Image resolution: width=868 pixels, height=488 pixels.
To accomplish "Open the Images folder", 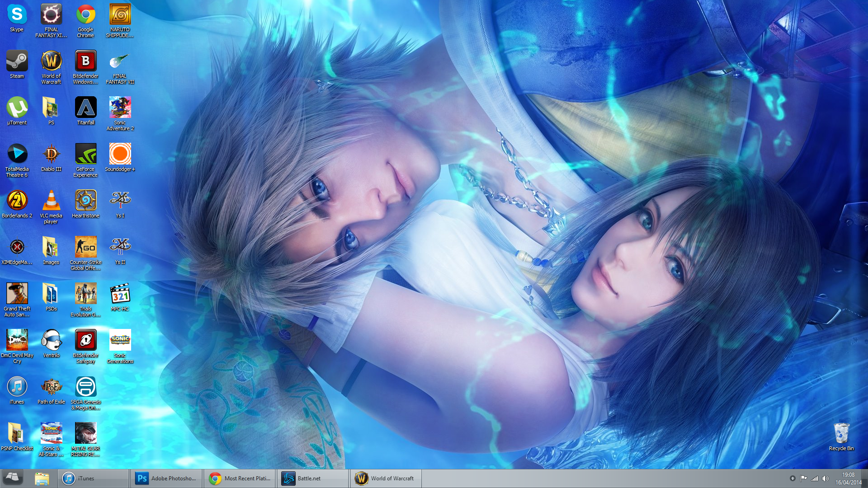I will click(51, 251).
